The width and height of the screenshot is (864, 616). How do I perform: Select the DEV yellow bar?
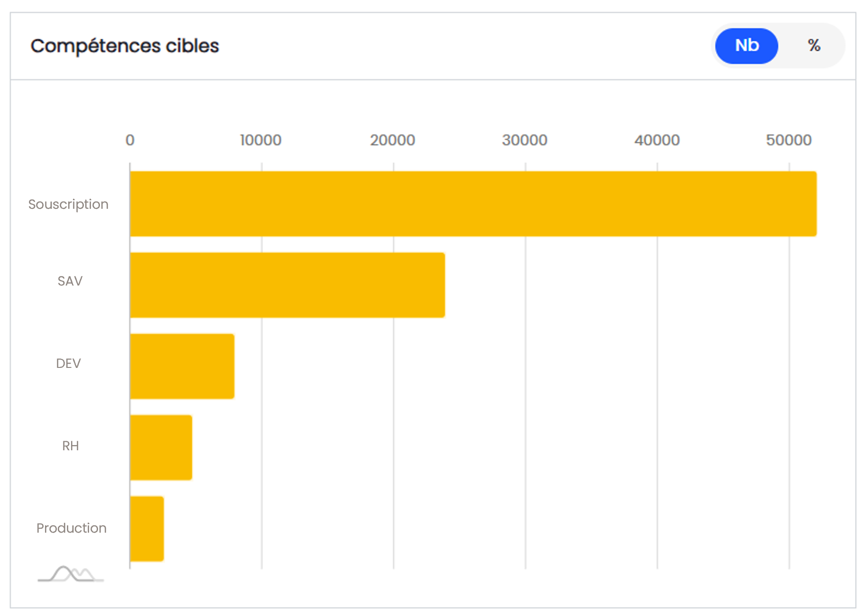coord(182,366)
